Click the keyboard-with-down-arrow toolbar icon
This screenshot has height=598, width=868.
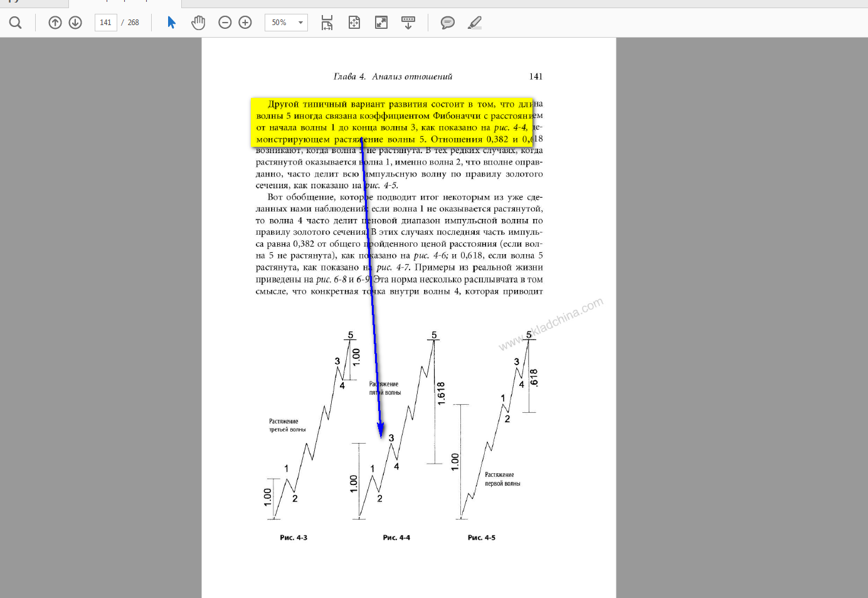tap(408, 23)
